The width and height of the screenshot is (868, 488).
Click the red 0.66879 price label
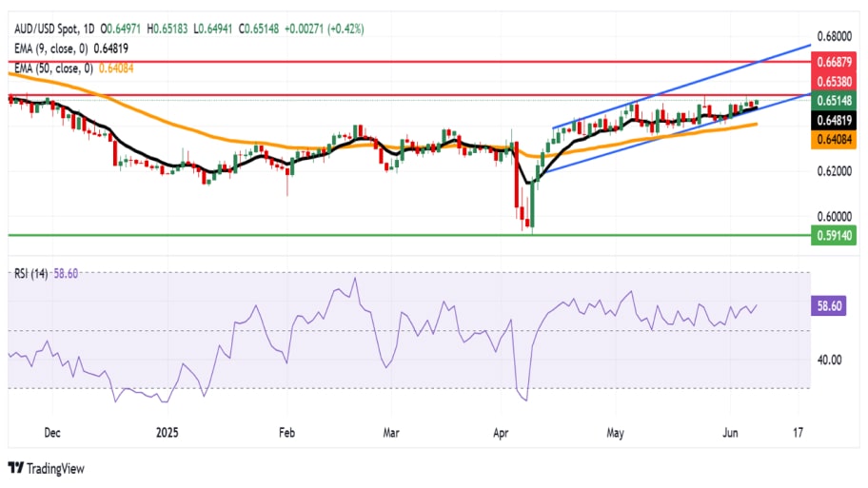(834, 62)
